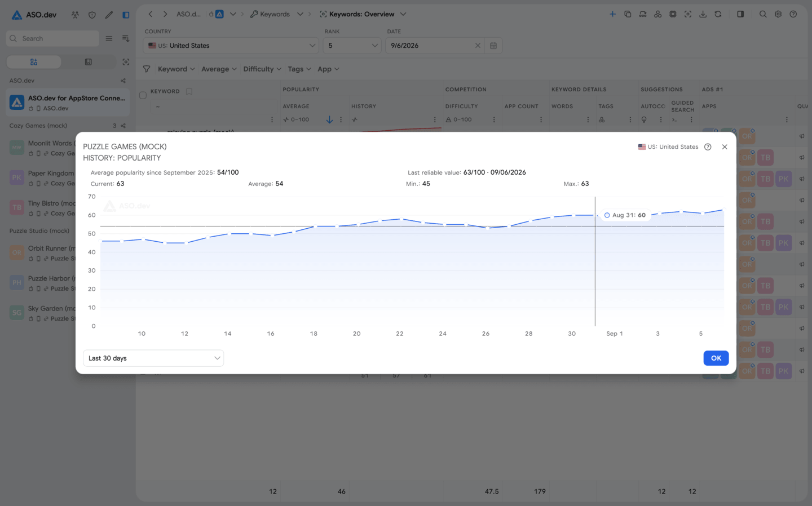Click the shield icon near the logo

click(x=92, y=15)
